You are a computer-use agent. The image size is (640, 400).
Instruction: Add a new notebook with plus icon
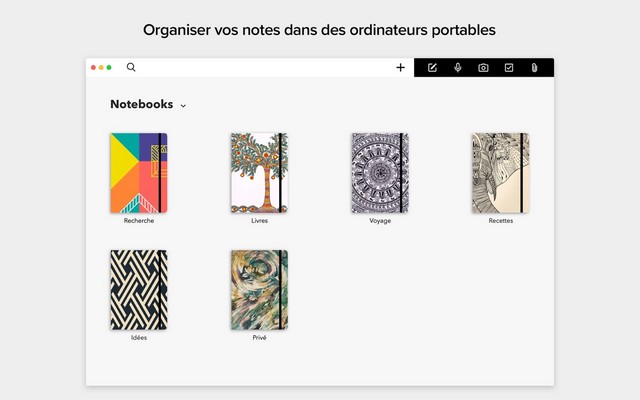click(x=400, y=68)
